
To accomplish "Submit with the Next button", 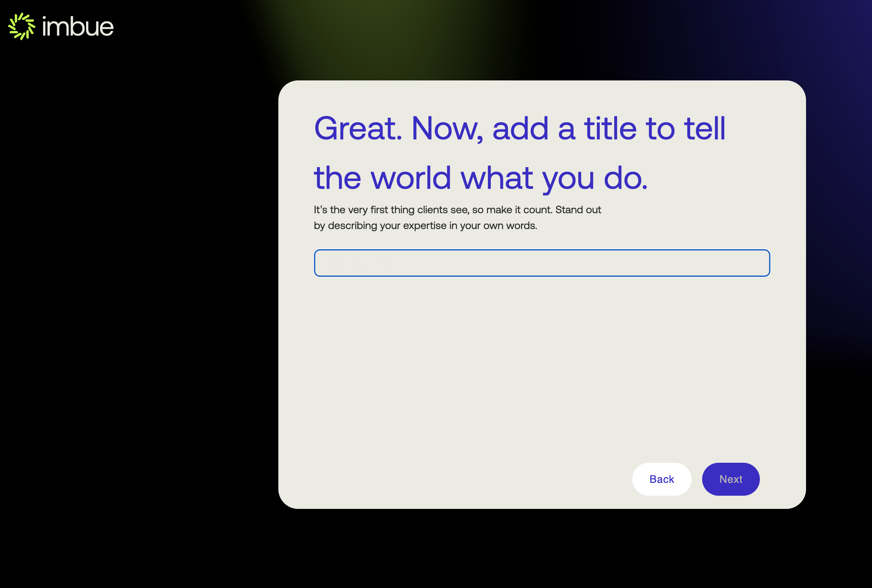I will (x=731, y=479).
